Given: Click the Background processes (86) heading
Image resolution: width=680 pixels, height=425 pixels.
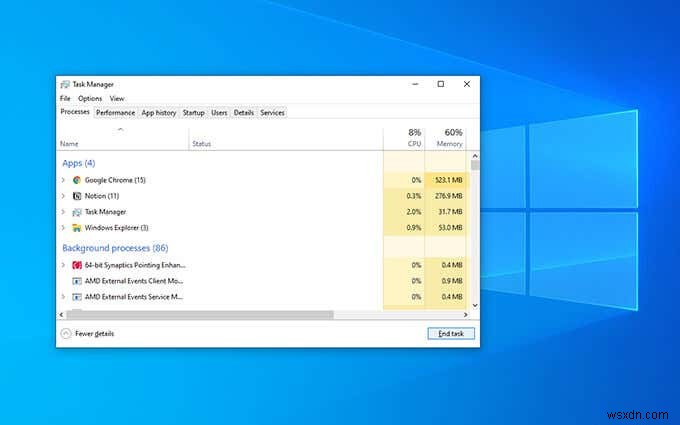Looking at the screenshot, I should tap(115, 248).
